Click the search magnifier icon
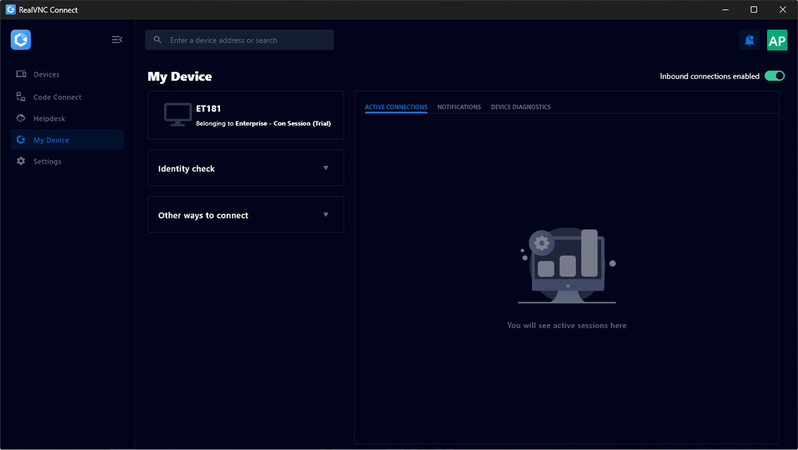Viewport: 798px width, 450px height. [x=158, y=40]
